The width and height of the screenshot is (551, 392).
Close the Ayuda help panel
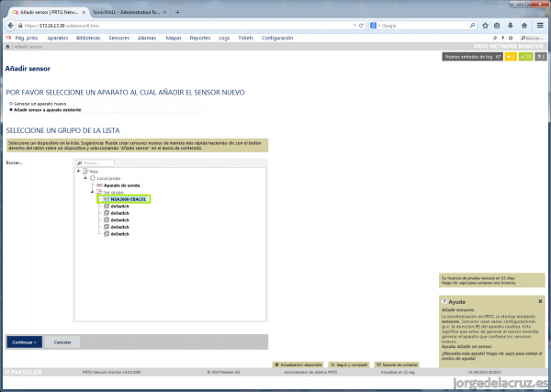pos(540,301)
